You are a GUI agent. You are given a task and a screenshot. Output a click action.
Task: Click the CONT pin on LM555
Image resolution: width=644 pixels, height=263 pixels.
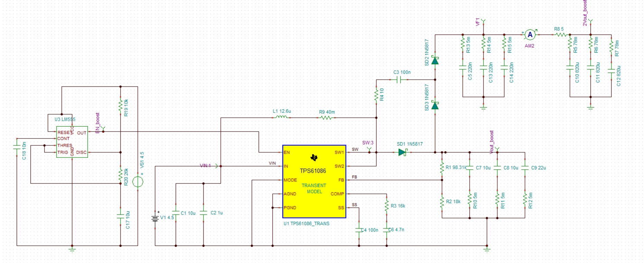(64, 138)
